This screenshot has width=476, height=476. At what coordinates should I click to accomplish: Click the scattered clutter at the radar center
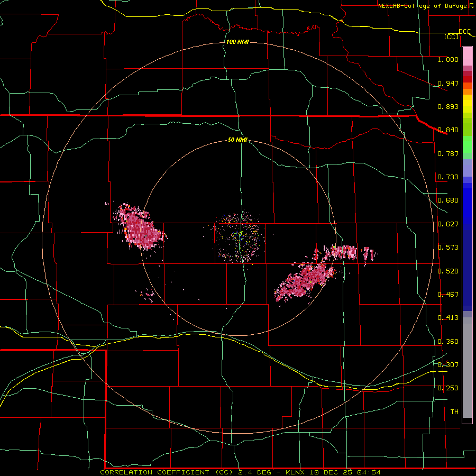[x=239, y=237]
